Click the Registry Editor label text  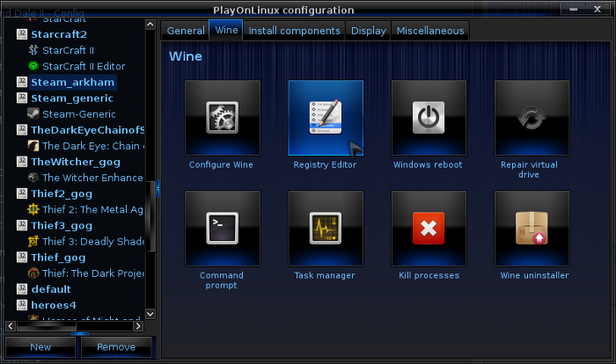[x=325, y=164]
